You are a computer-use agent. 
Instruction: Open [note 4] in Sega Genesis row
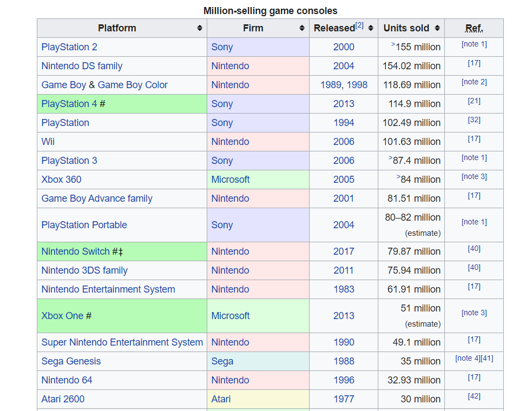pyautogui.click(x=468, y=359)
